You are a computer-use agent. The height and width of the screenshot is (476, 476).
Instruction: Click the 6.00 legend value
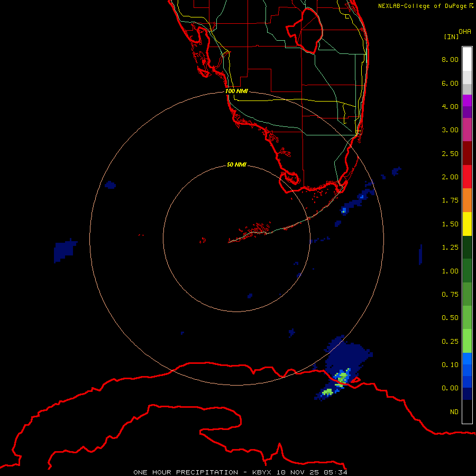(x=450, y=83)
